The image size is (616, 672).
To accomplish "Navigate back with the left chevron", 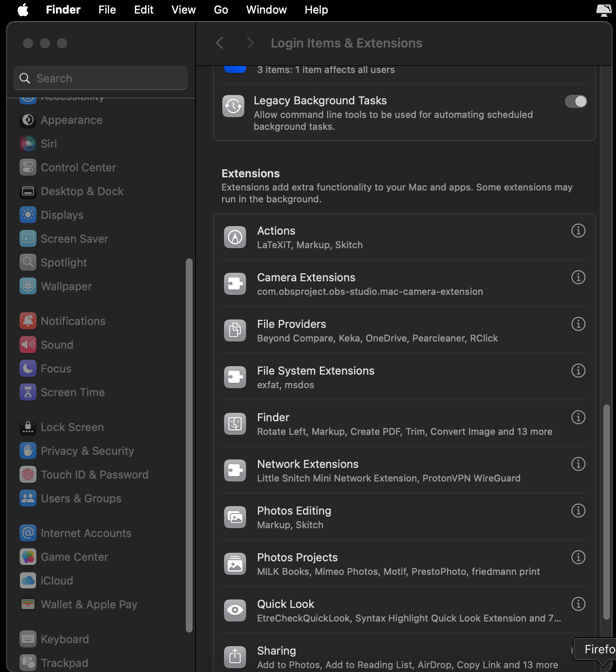I will pyautogui.click(x=220, y=43).
